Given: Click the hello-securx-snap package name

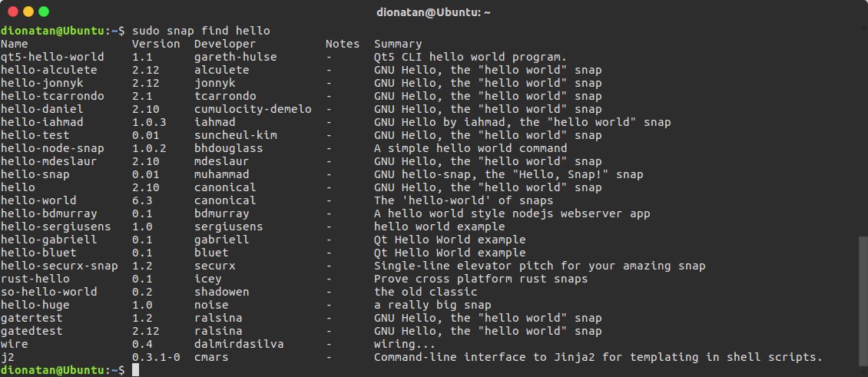Looking at the screenshot, I should [59, 266].
